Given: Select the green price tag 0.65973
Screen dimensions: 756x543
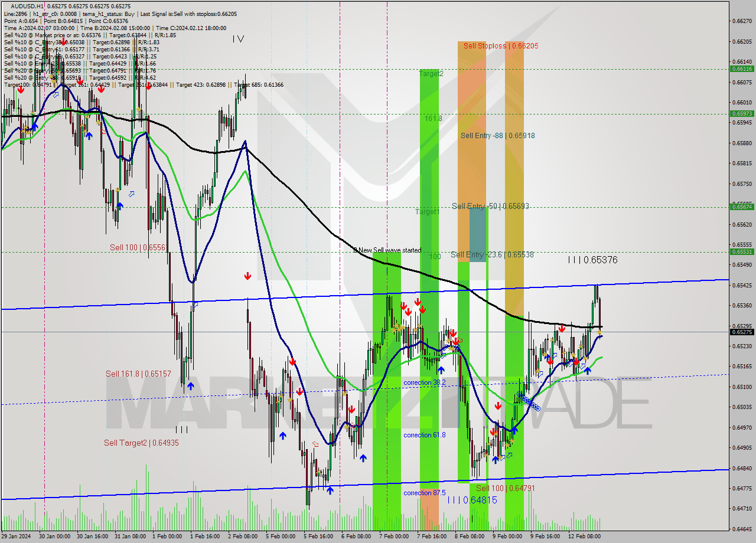Looking at the screenshot, I should (742, 113).
